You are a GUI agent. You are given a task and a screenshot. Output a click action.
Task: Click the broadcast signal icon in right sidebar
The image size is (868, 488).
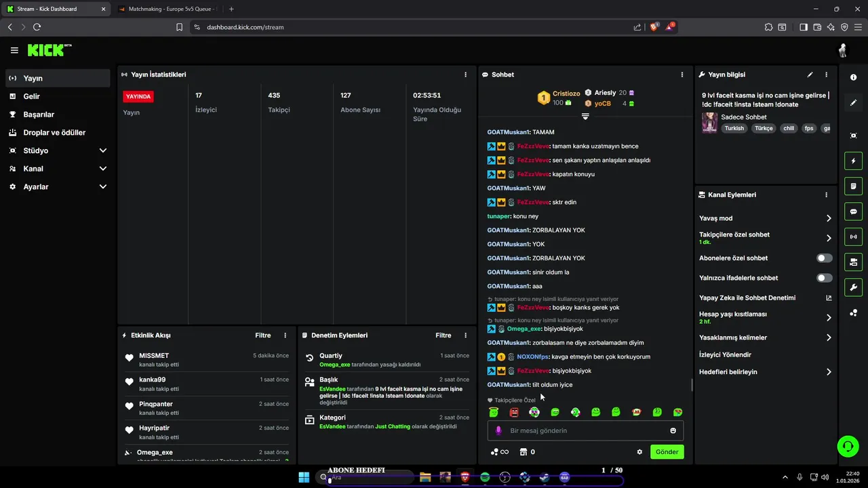(853, 237)
